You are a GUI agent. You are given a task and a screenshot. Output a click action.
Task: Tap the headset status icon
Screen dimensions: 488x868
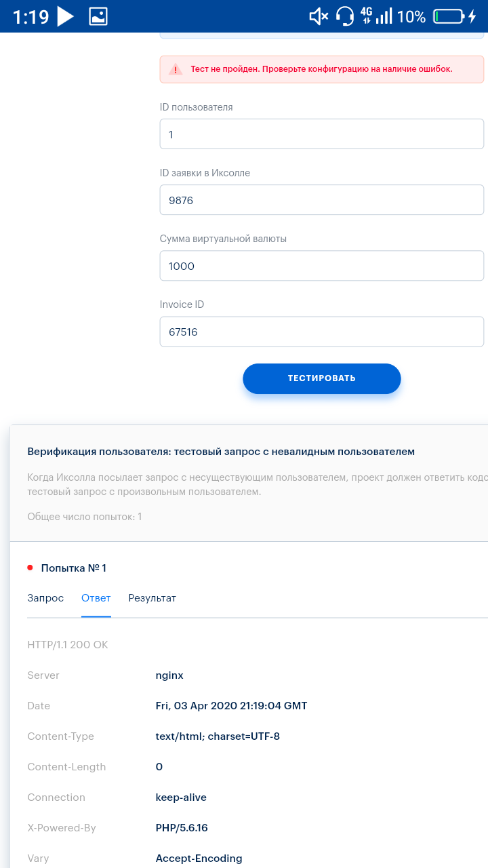(x=346, y=16)
